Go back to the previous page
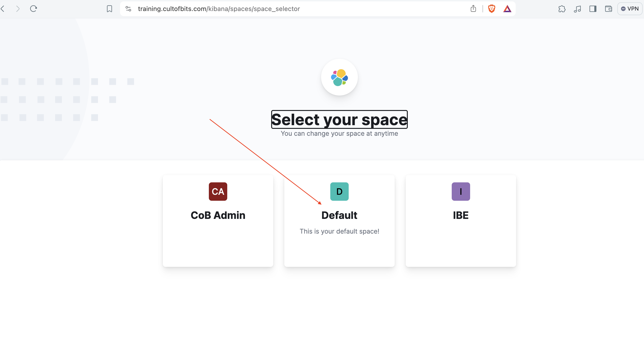 point(3,9)
